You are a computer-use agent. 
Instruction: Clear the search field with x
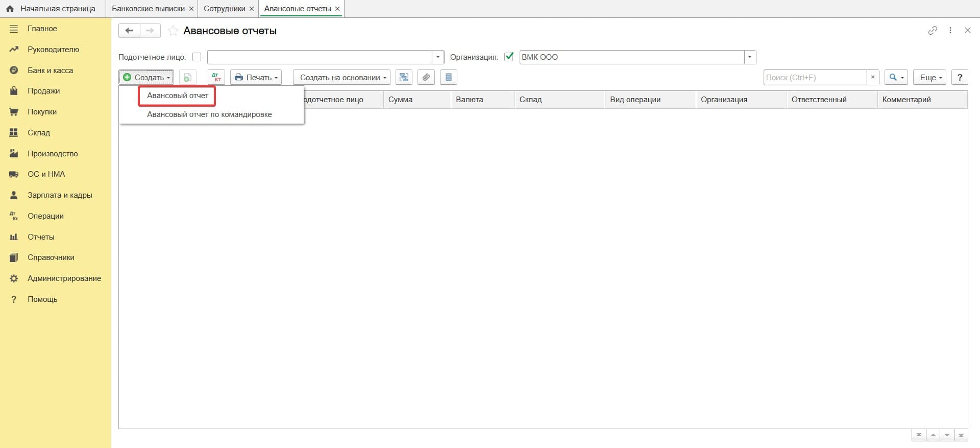coord(873,78)
